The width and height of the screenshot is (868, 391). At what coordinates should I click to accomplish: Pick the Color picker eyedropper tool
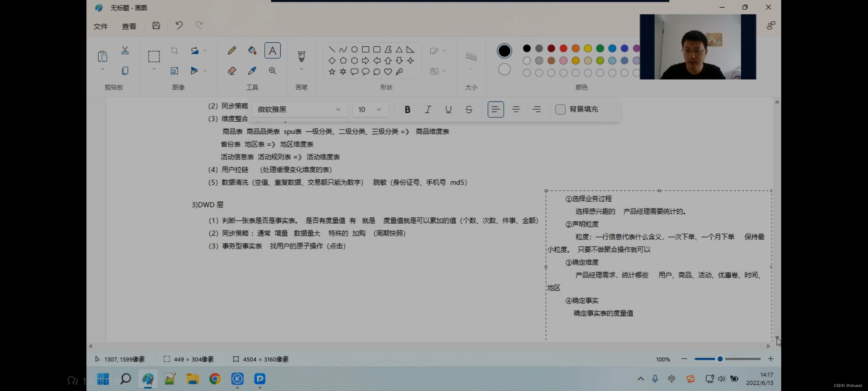point(252,71)
